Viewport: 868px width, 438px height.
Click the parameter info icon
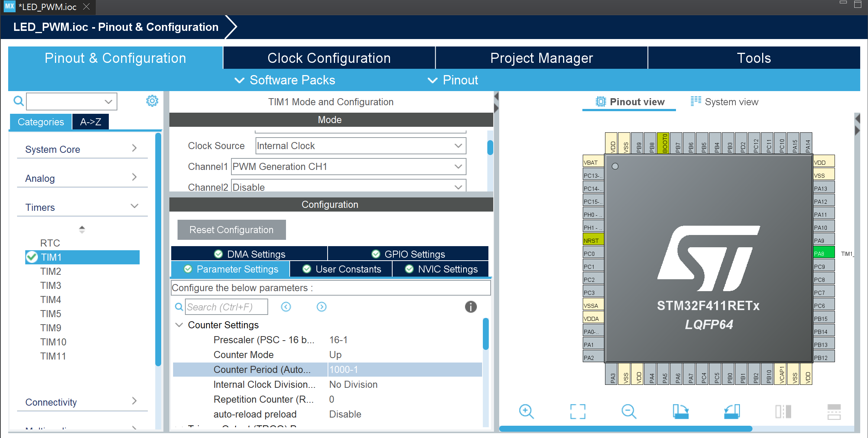coord(471,307)
